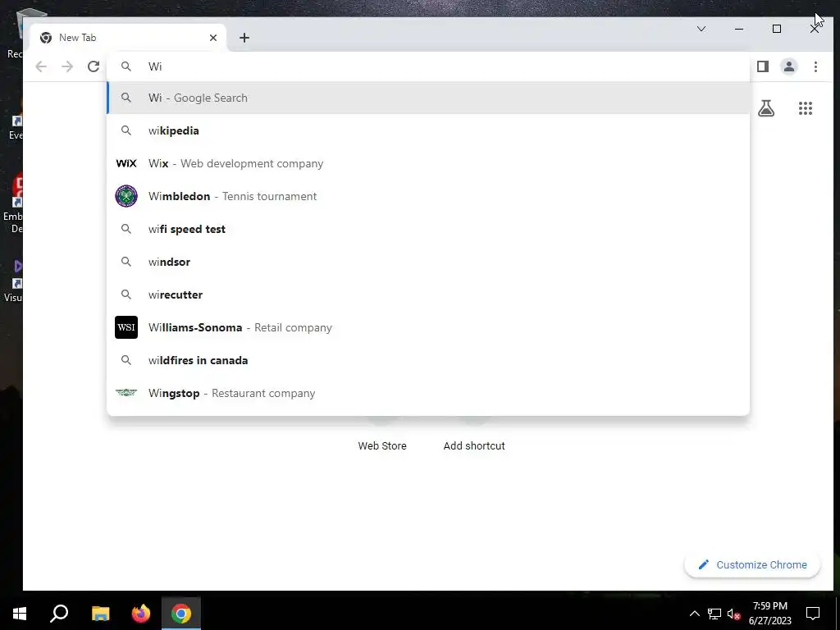Click the Chrome taskbar icon
Screen dimensions: 840x630
point(181,614)
